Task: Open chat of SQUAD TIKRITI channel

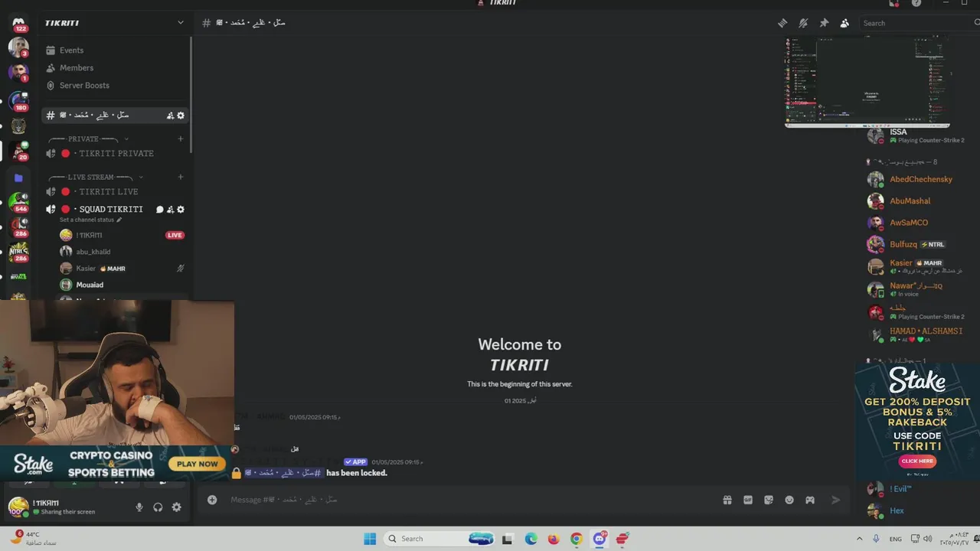Action: [x=160, y=210]
